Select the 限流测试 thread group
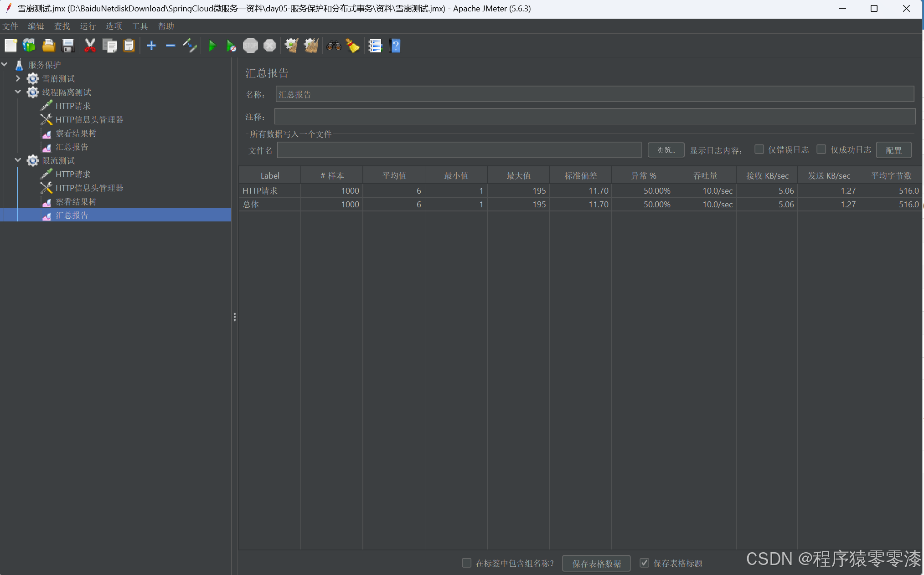 [x=58, y=161]
